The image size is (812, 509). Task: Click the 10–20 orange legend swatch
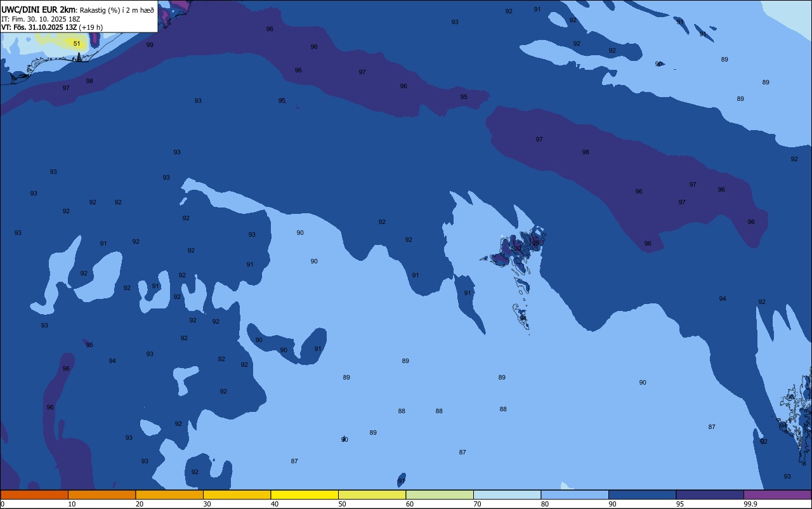[x=101, y=494]
